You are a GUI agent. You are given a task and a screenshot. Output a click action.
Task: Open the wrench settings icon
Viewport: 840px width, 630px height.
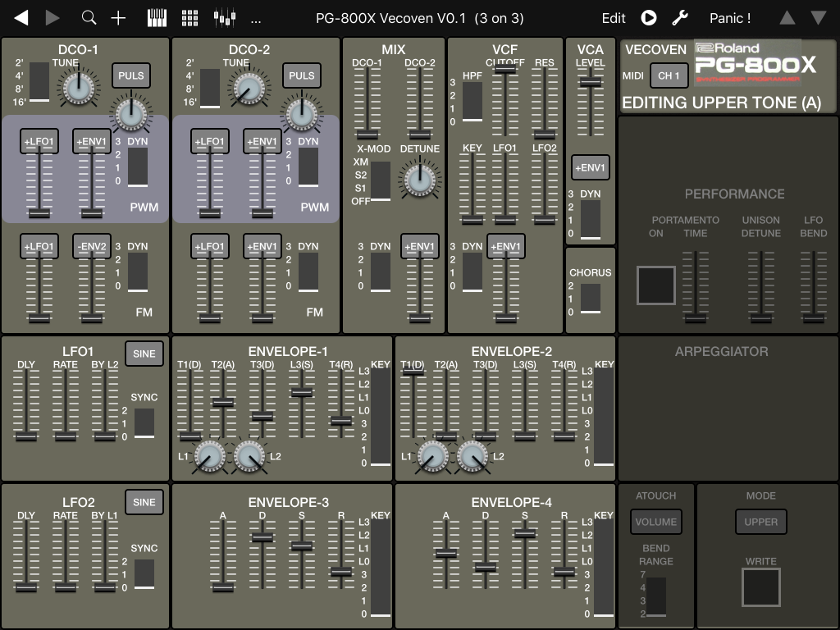click(680, 18)
